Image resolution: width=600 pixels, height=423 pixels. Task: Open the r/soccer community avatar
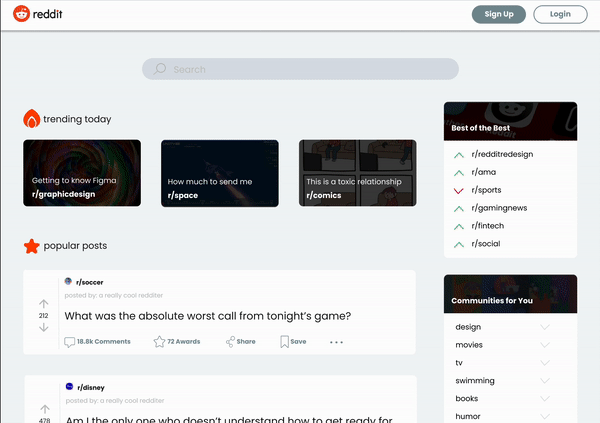click(68, 281)
